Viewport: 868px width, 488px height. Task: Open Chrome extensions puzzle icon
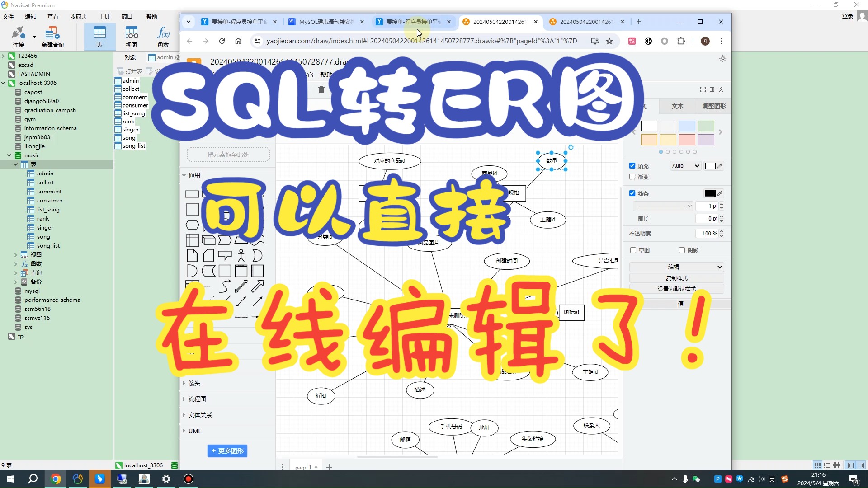coord(681,41)
